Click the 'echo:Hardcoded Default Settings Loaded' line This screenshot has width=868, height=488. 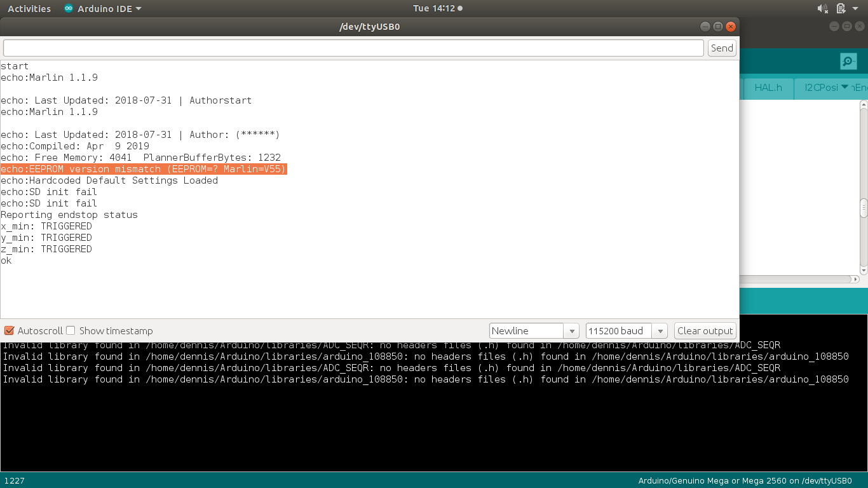click(109, 180)
